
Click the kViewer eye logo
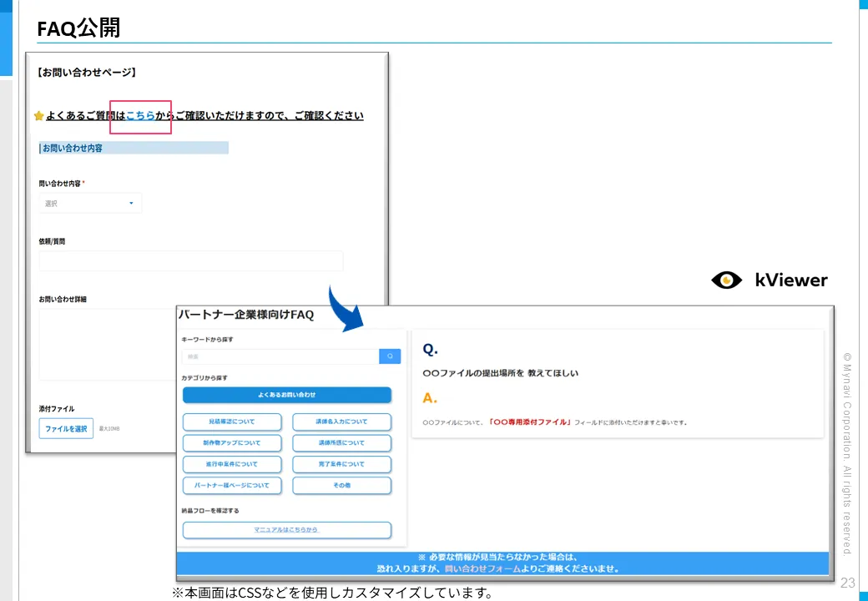tap(726, 280)
